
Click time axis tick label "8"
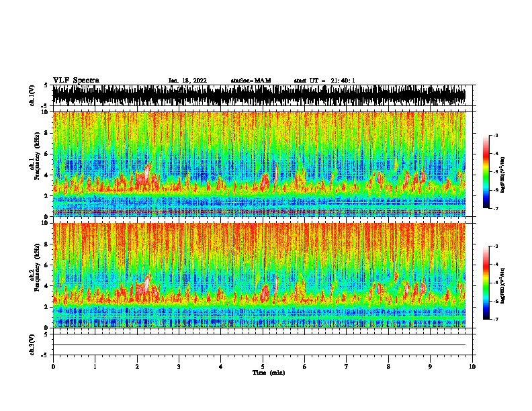click(388, 367)
